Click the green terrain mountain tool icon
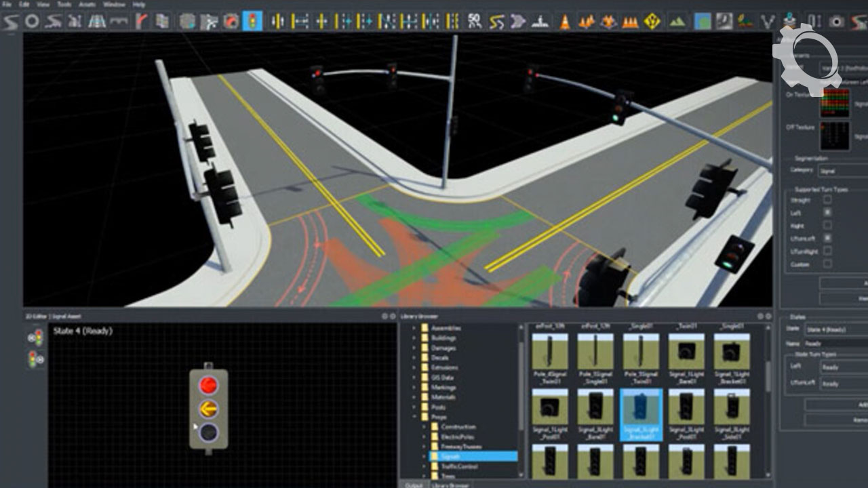Screen dimensions: 868x488 coord(676,22)
